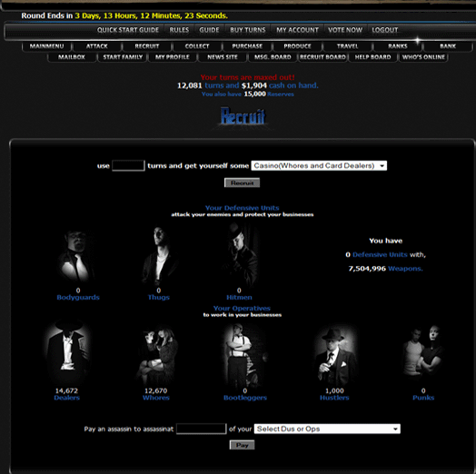Click the Punks portrait image
This screenshot has height=474, width=476.
(x=423, y=352)
